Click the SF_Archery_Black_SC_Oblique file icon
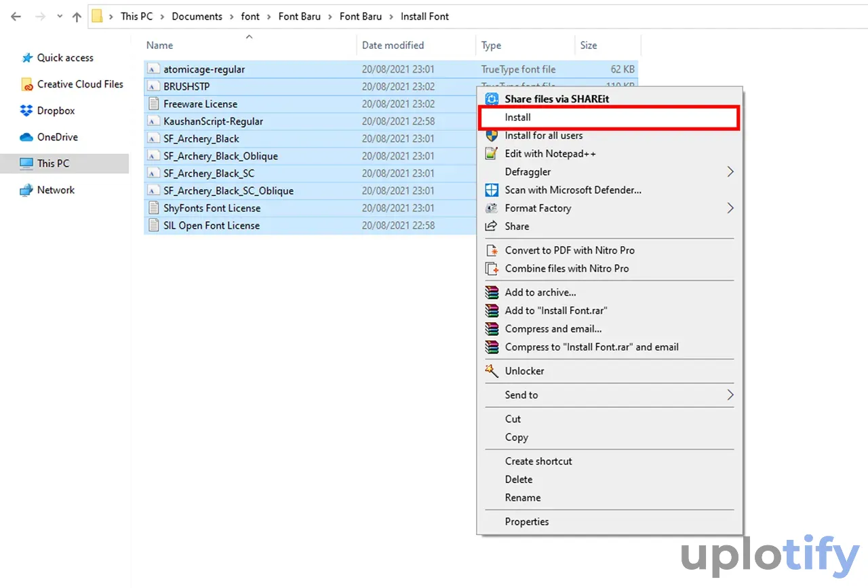Viewport: 868px width, 588px height. tap(153, 191)
